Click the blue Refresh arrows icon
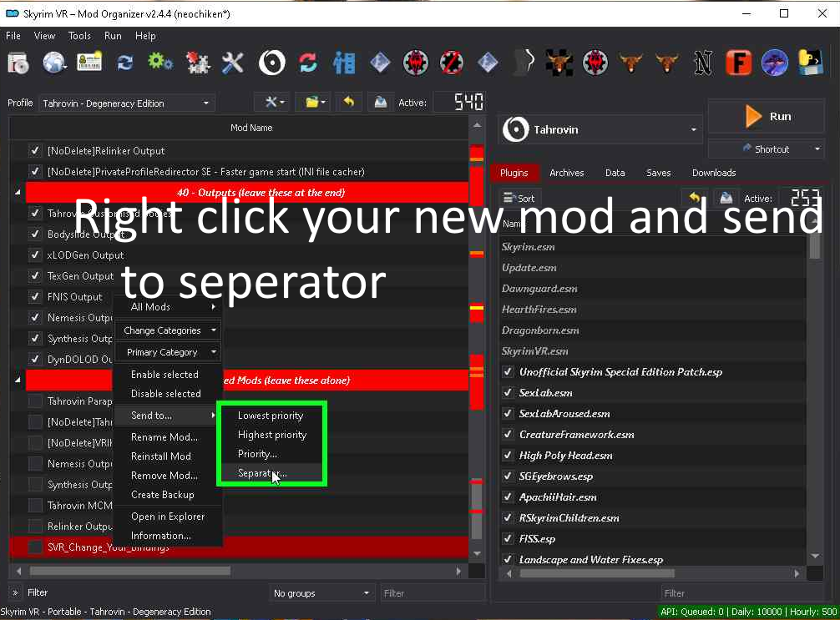 (x=125, y=63)
